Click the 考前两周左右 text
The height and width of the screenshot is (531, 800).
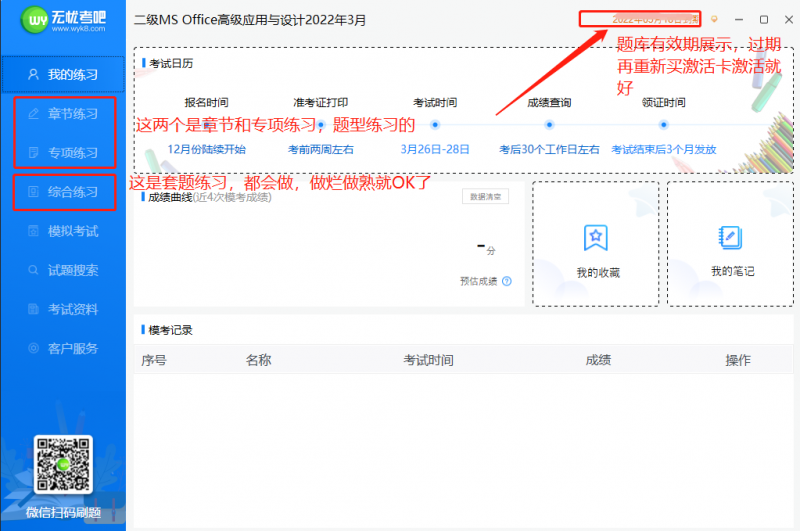pyautogui.click(x=321, y=149)
